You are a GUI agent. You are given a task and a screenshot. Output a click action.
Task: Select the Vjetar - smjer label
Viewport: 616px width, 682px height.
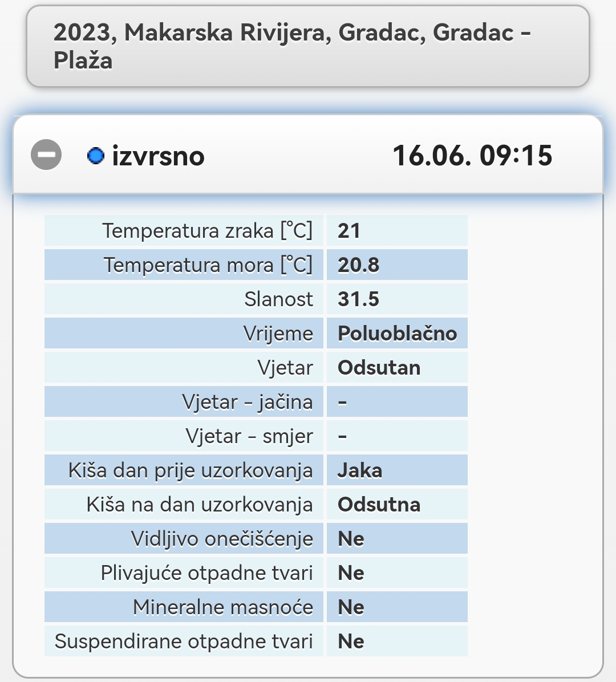pos(249,436)
